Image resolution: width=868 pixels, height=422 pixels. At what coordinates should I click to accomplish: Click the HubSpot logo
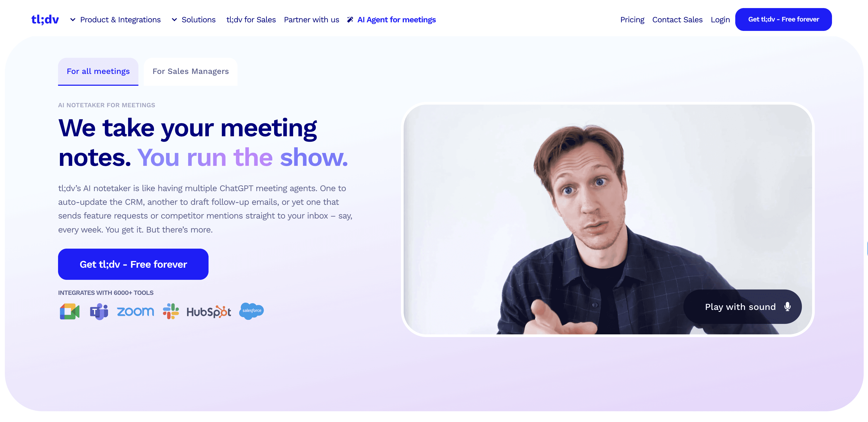(209, 312)
